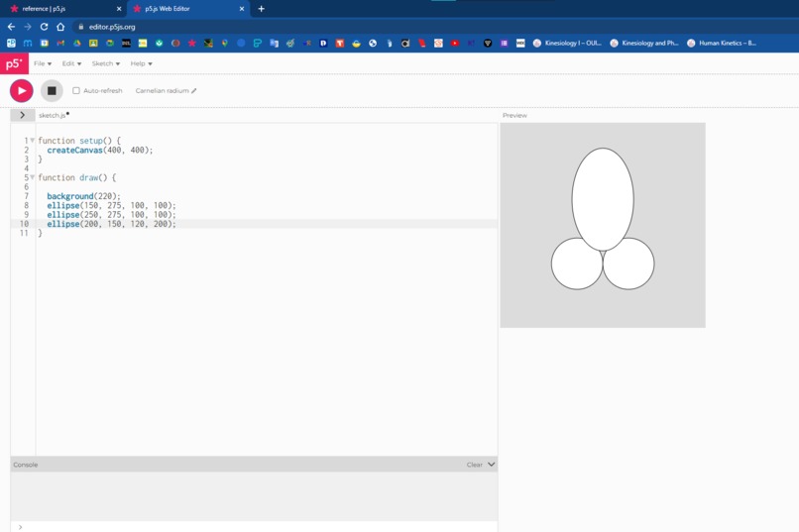Switch to the reference | p5.js tab
799x532 pixels.
click(65, 9)
